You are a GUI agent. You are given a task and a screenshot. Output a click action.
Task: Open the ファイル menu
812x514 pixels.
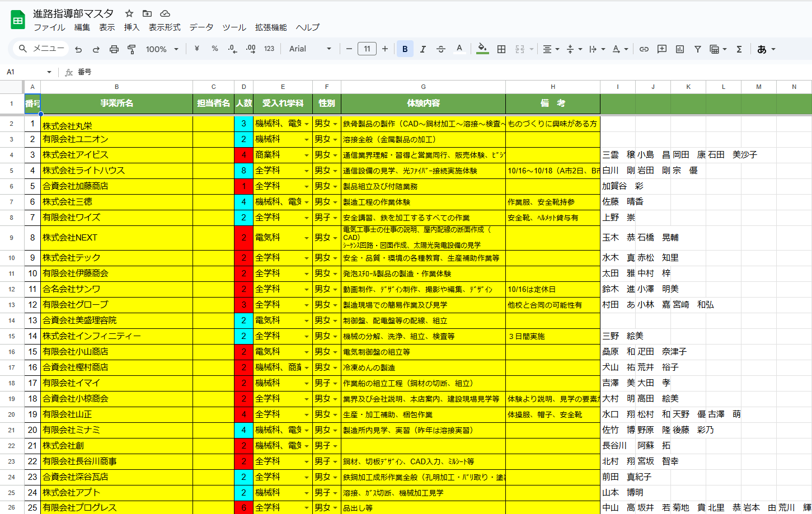click(x=49, y=27)
